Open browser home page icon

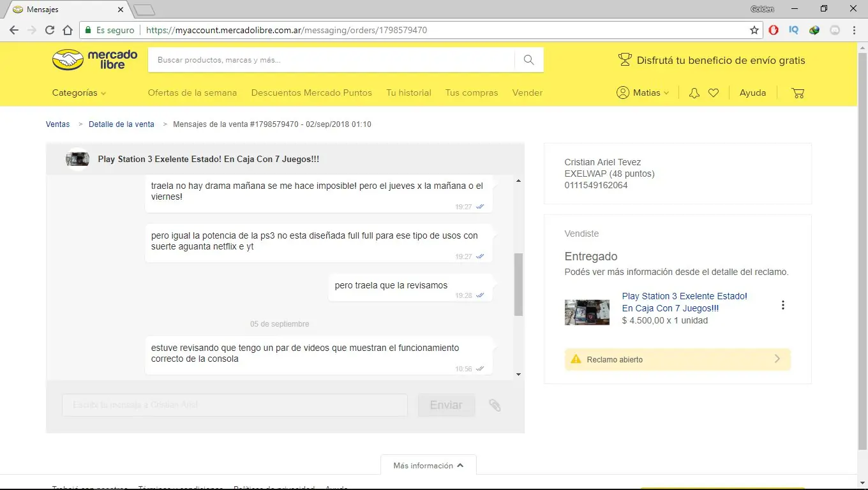click(x=68, y=30)
